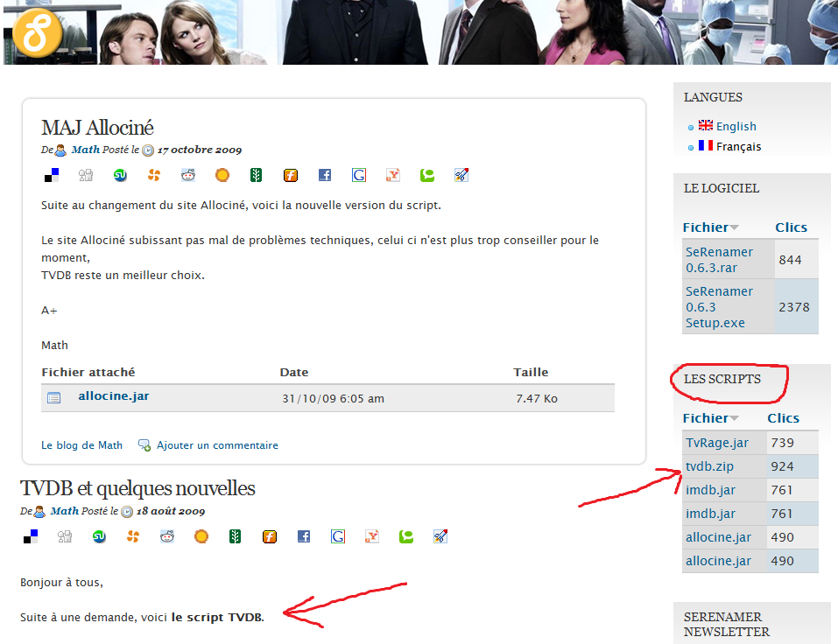The height and width of the screenshot is (644, 838).
Task: Click orange sun icon in MAJ Allociné post
Action: click(222, 175)
